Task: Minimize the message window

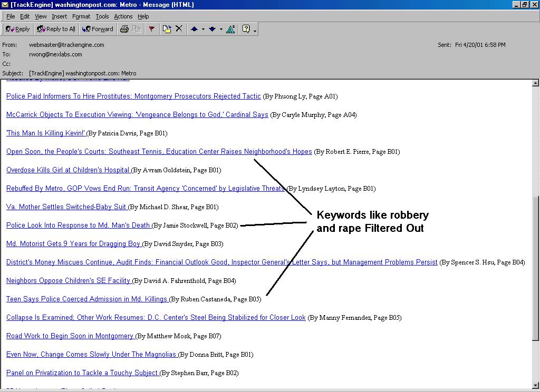Action: pos(516,5)
